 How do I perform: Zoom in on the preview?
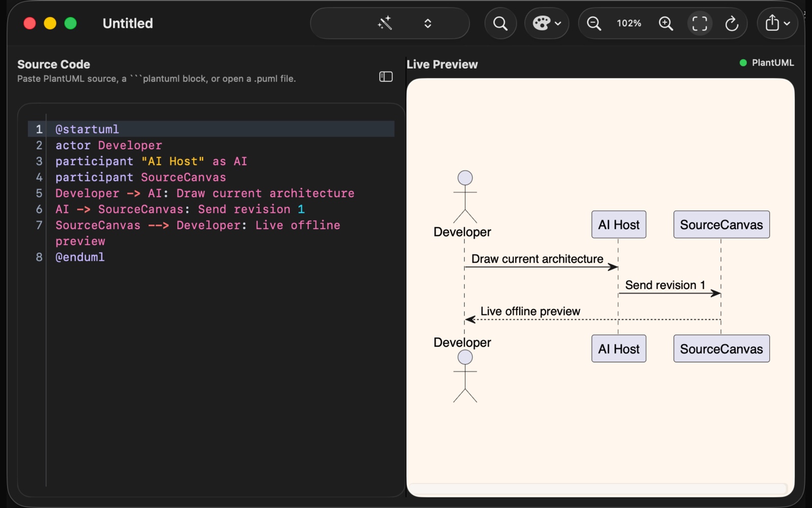(665, 23)
